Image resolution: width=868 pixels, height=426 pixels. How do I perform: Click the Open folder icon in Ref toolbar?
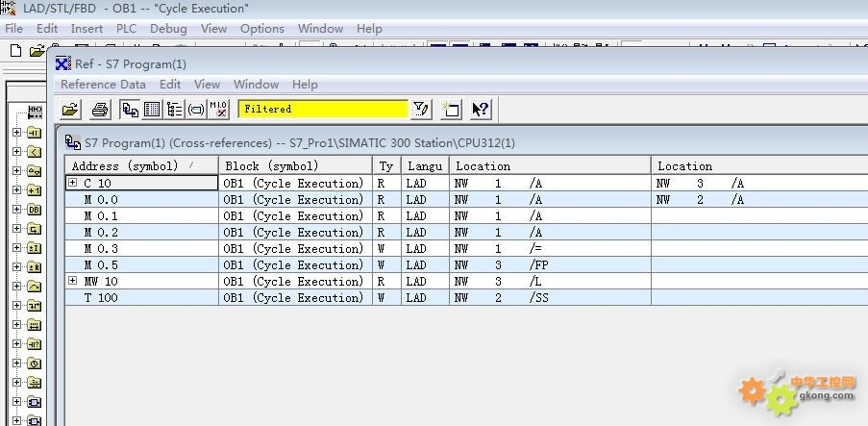click(70, 110)
